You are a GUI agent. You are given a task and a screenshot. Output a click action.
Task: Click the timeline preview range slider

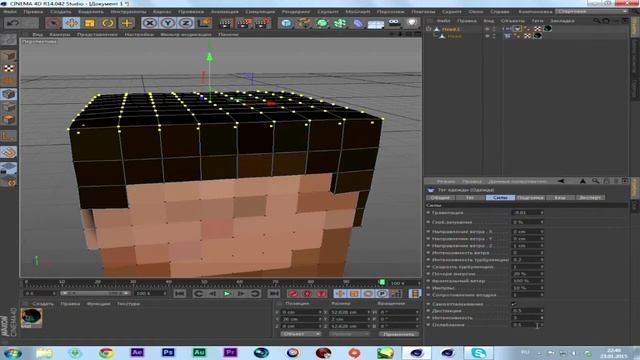point(95,293)
